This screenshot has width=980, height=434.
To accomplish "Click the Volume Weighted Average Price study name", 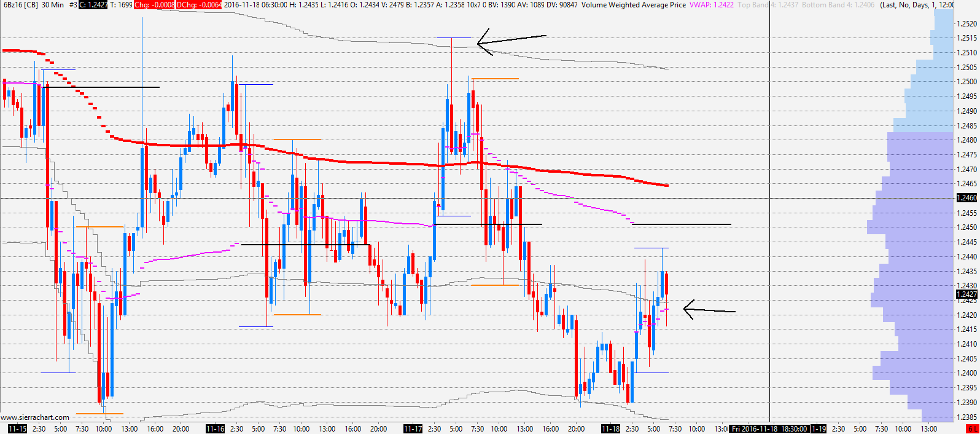I will 634,5.
